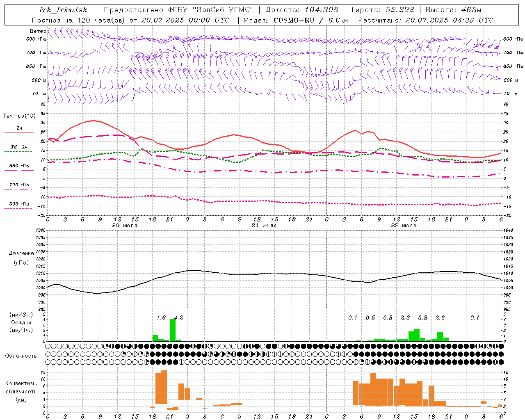Image resolution: width=525 pixels, height=420 pixels.
Task: Click the Облачность panel label
Action: pos(21,356)
